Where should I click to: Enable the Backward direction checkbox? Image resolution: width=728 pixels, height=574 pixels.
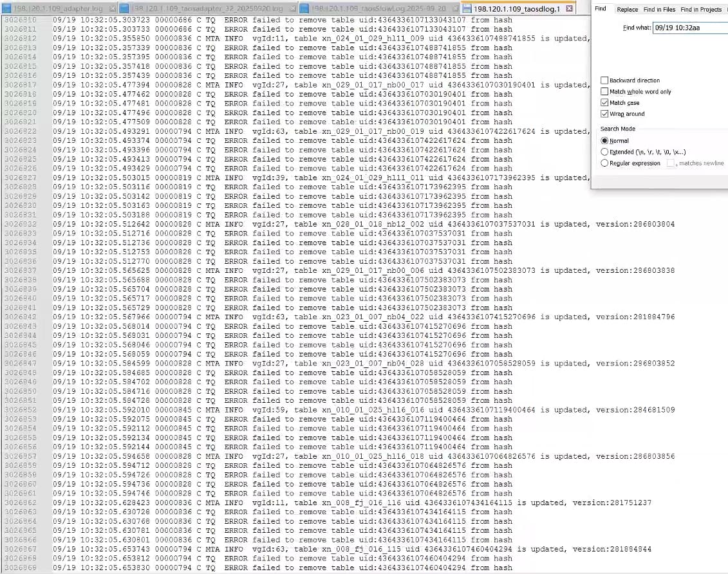tap(604, 80)
